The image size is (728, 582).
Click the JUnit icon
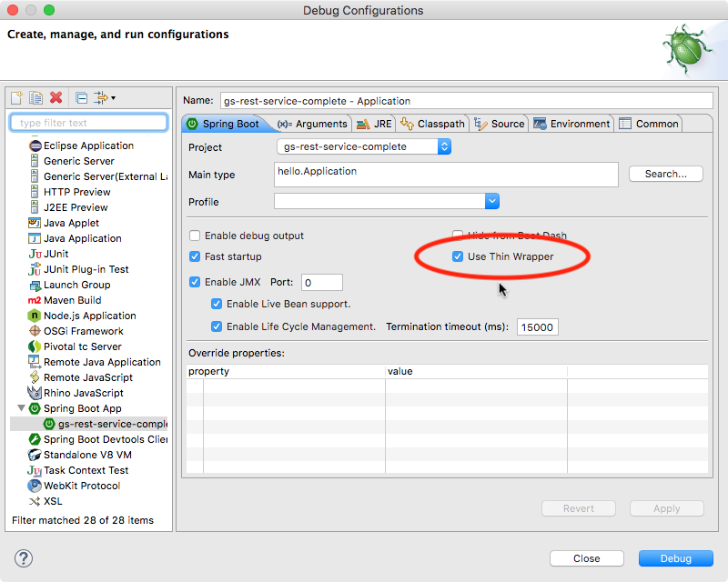[35, 254]
